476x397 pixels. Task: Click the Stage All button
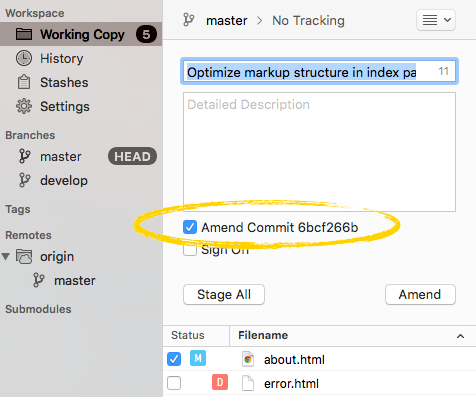coord(224,294)
